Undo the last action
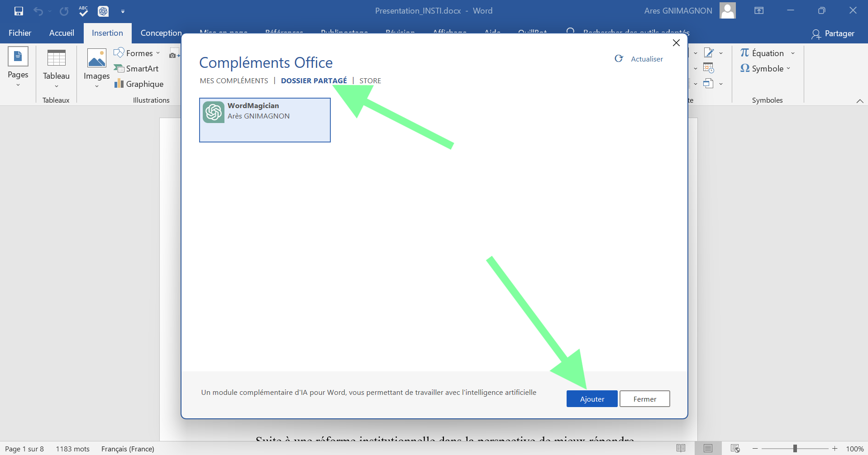Screen dimensions: 868x455 [38, 11]
